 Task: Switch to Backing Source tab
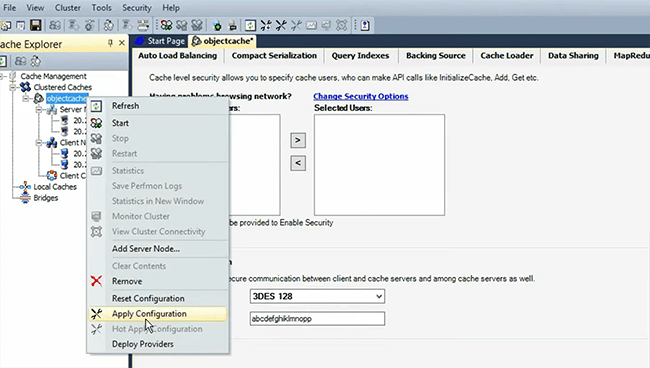(436, 56)
